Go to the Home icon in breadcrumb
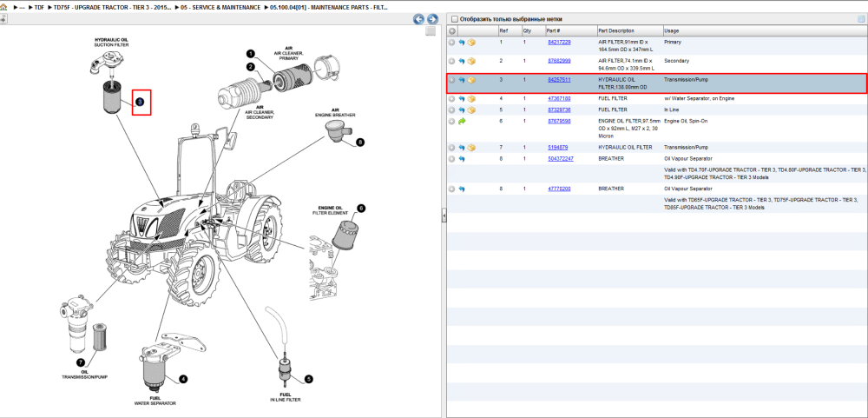868x418 pixels. coord(3,8)
